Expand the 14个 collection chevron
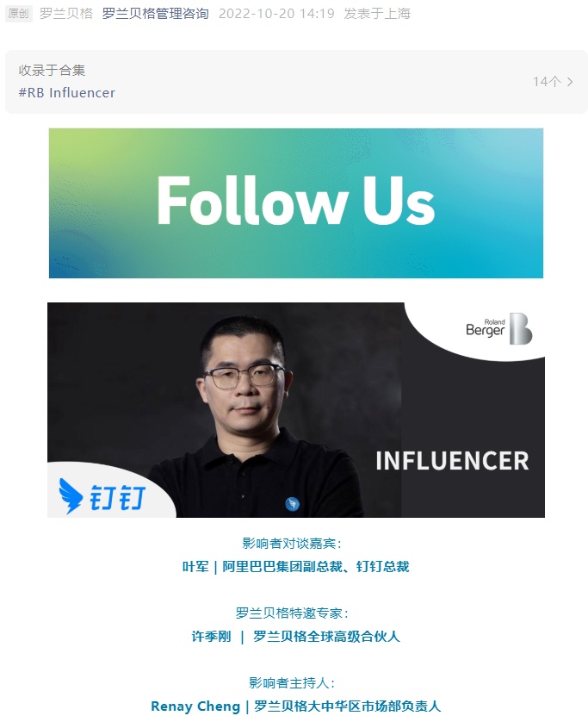Image resolution: width=588 pixels, height=722 pixels. (x=570, y=82)
